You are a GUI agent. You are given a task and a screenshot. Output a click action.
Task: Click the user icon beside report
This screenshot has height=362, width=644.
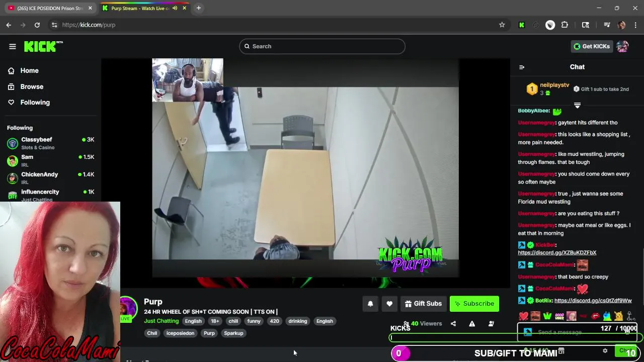coord(491,324)
